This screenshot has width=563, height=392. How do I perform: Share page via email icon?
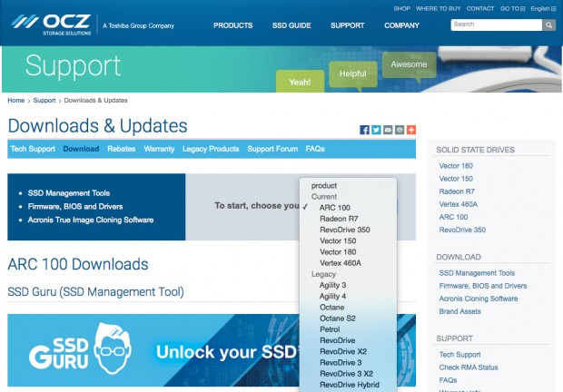coord(388,130)
